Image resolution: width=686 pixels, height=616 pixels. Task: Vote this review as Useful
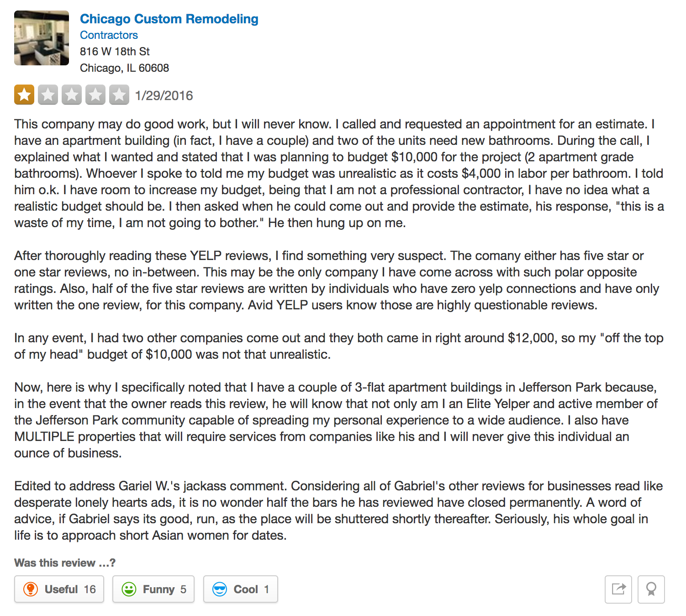(59, 589)
